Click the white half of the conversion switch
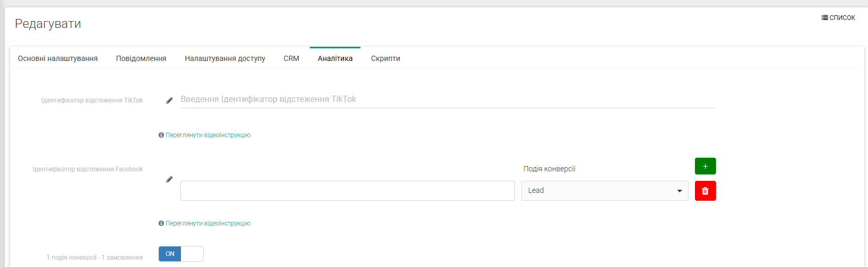 coord(192,254)
